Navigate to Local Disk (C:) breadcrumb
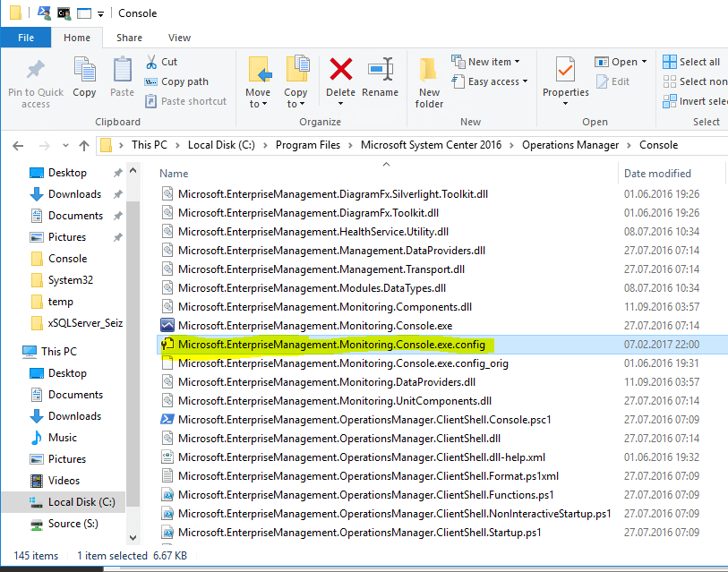The image size is (728, 572). (x=221, y=145)
